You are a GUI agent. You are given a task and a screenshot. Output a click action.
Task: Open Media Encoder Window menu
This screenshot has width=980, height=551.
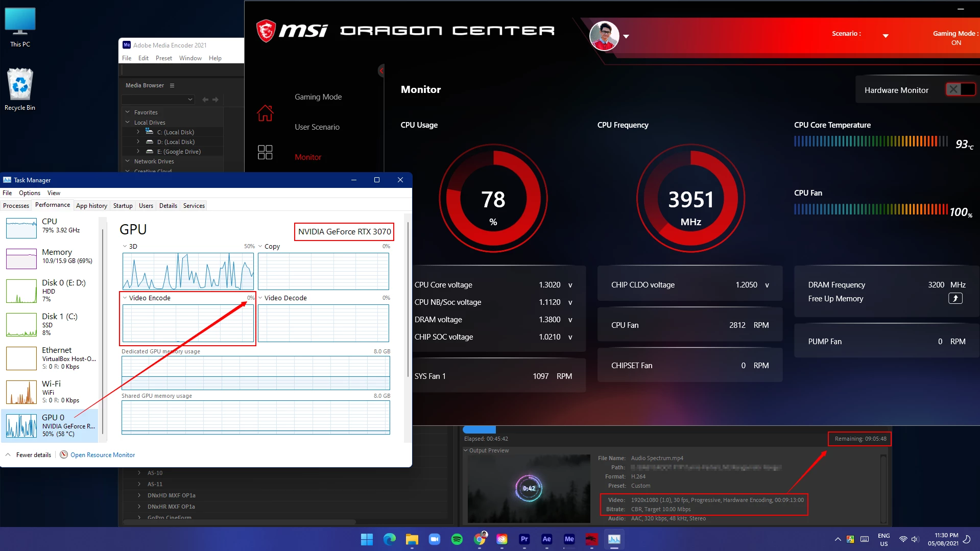[190, 58]
